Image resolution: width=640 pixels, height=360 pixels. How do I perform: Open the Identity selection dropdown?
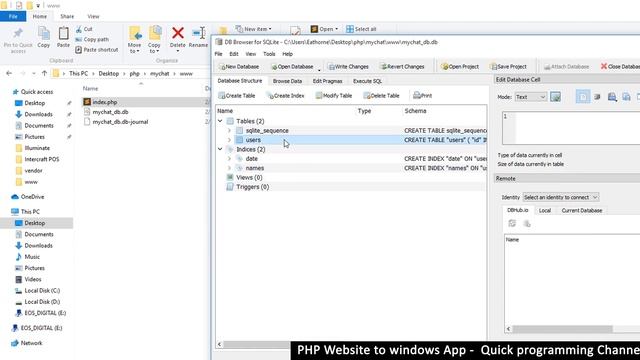click(560, 197)
